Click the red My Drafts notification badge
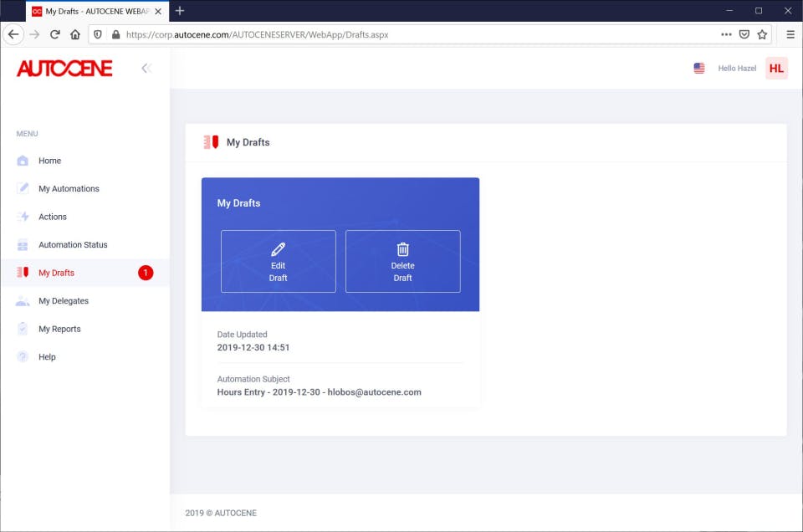 146,273
